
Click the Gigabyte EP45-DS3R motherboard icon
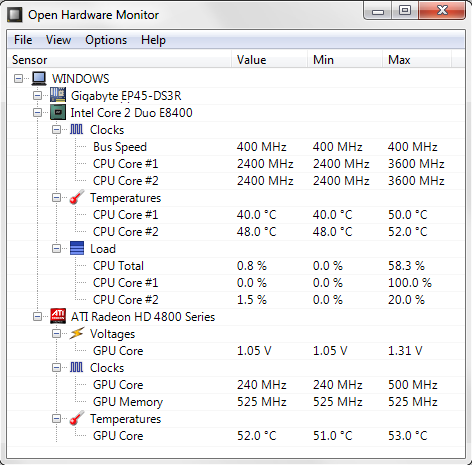pyautogui.click(x=58, y=95)
